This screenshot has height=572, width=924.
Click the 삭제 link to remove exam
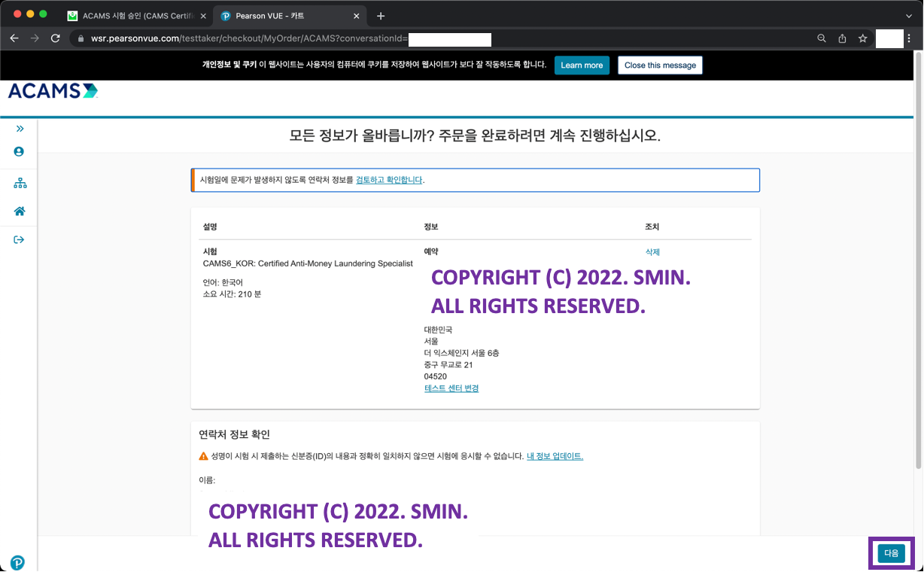652,252
